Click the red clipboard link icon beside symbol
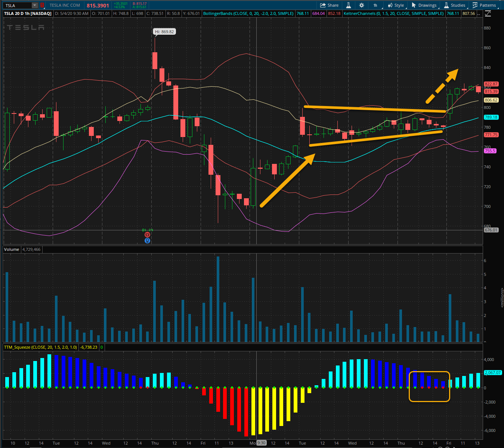The width and height of the screenshot is (504, 448). [x=42, y=5]
